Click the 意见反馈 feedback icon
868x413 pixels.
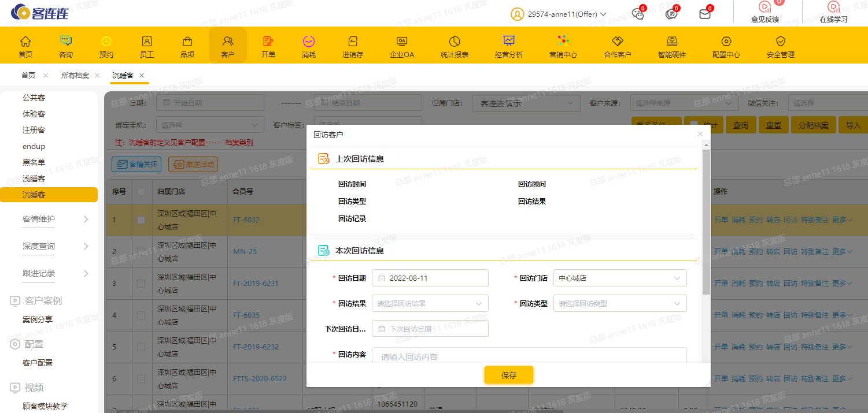pos(764,8)
